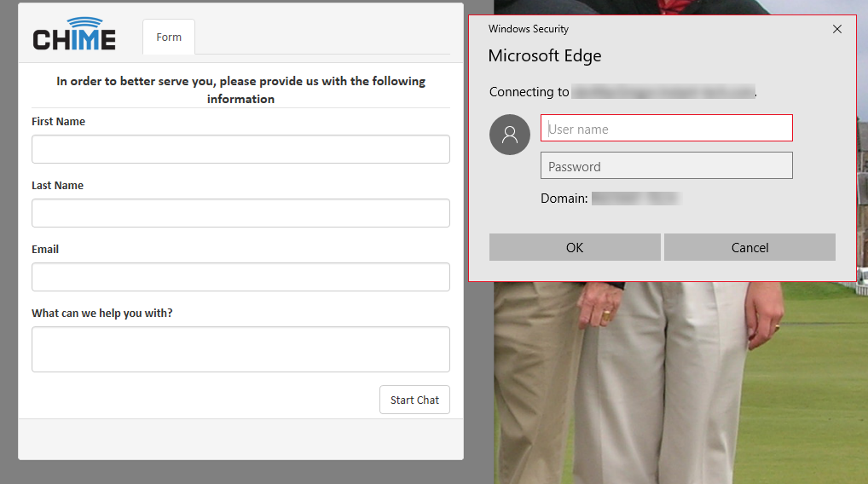Click the user avatar icon

click(510, 135)
